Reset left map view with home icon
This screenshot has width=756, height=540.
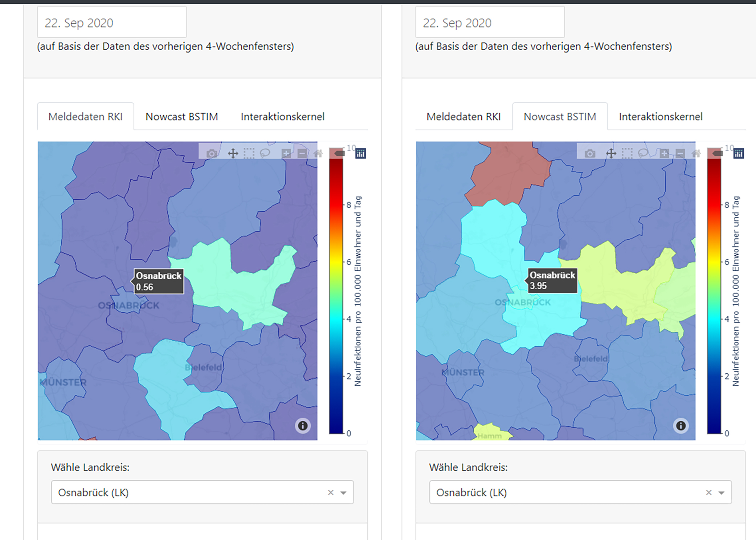pos(318,154)
